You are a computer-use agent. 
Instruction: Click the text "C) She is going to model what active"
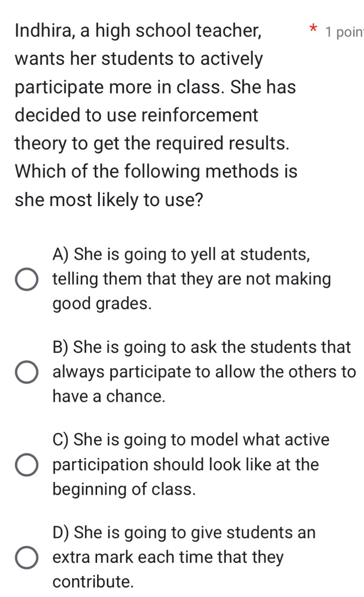click(191, 440)
